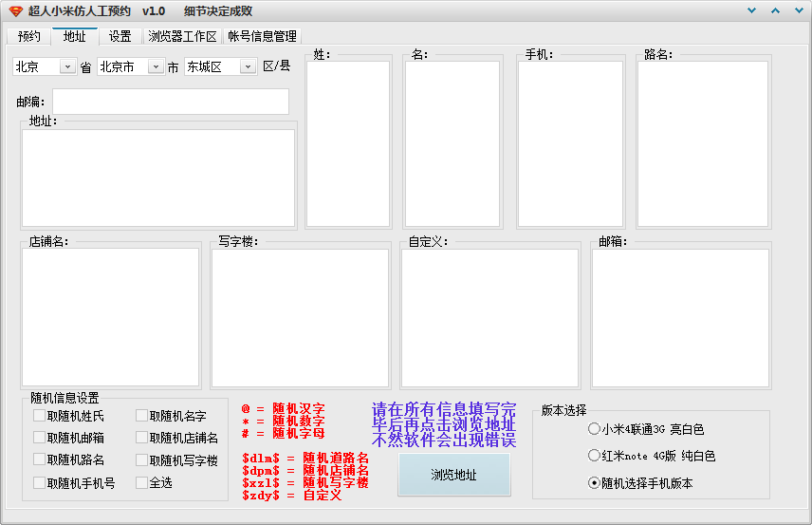Click the up-chevron icon in title bar
Viewport: 812px width, 525px height.
(x=775, y=10)
